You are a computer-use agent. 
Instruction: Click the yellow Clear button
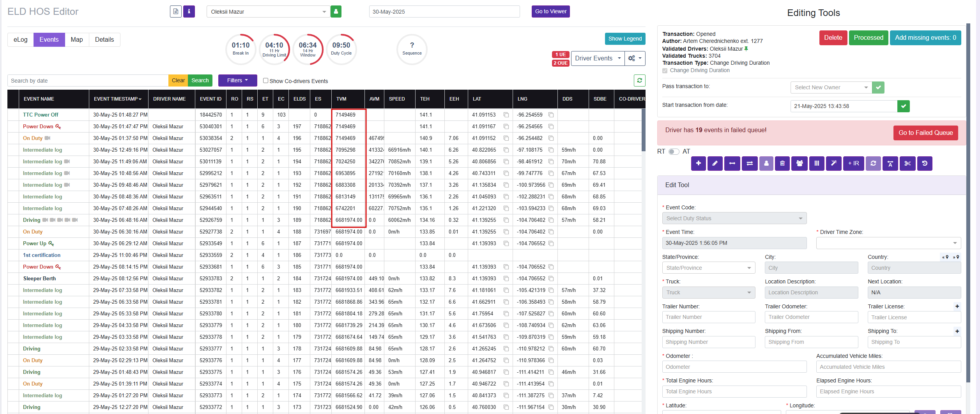tap(178, 80)
